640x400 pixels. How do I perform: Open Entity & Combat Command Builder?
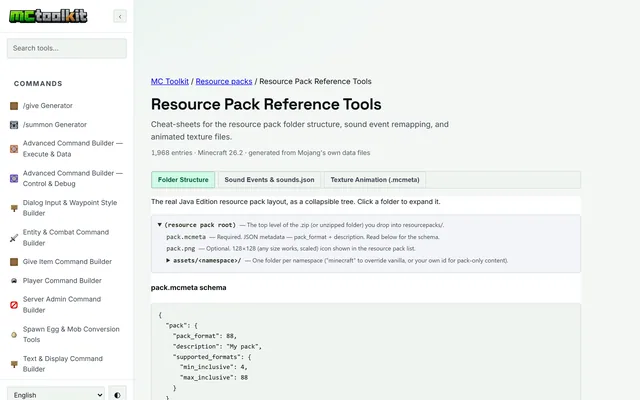point(67,238)
